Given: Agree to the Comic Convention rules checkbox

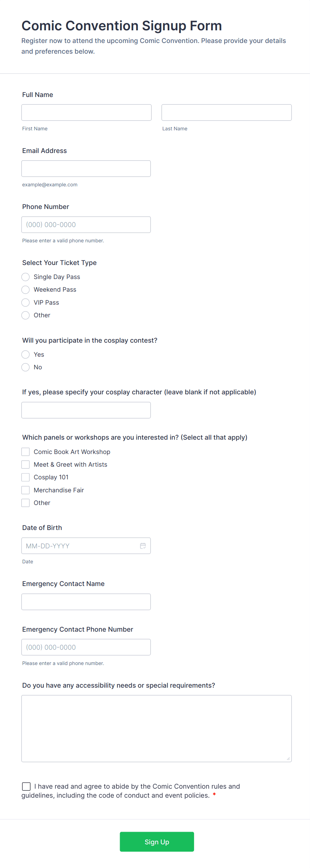Looking at the screenshot, I should point(26,786).
